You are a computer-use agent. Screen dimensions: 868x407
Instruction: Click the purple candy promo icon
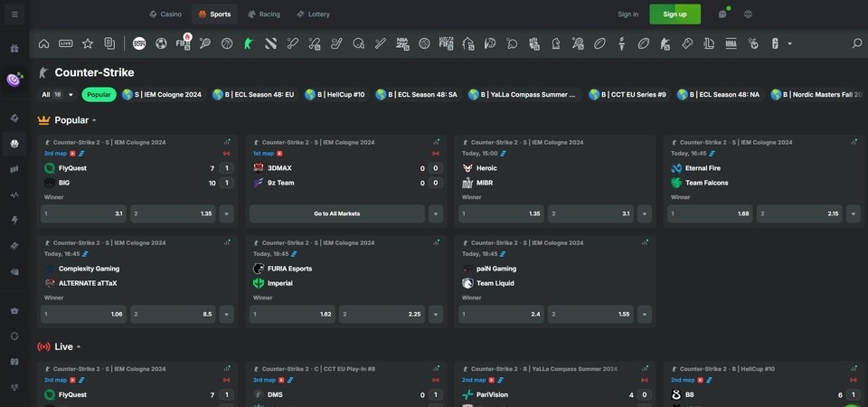14,80
